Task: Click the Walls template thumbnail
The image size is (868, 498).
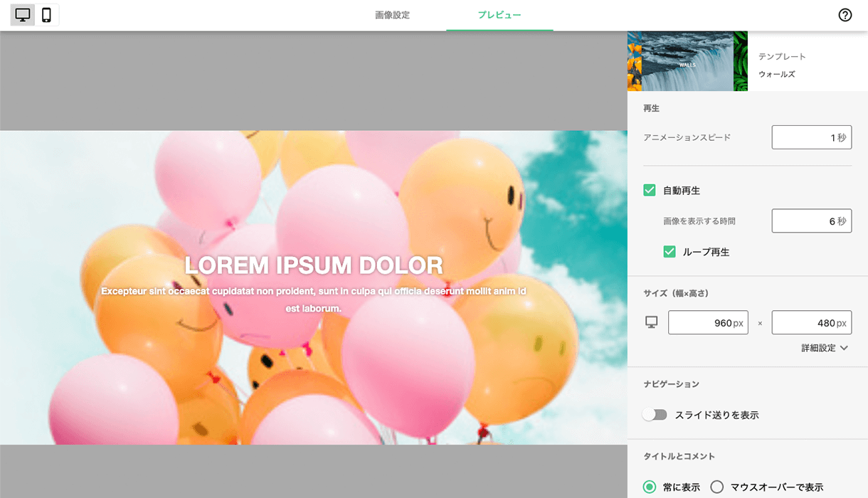Action: click(687, 61)
